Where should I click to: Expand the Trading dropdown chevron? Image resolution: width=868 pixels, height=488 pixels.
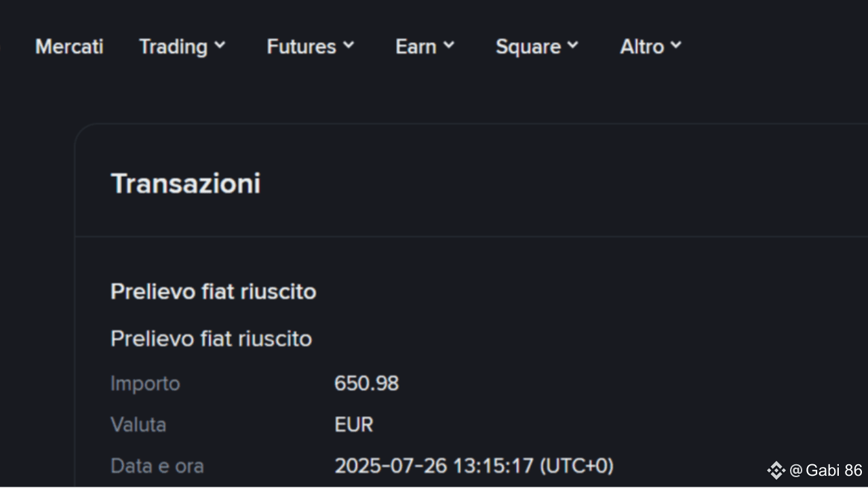tap(220, 45)
